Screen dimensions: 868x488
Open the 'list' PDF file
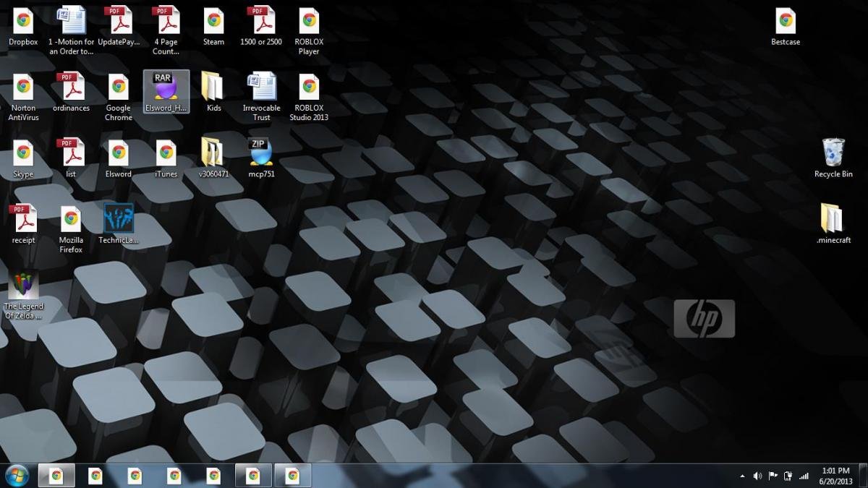coord(71,159)
